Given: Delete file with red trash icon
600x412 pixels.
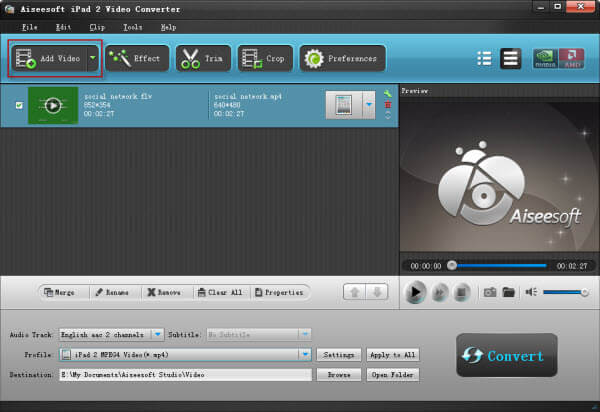Looking at the screenshot, I should (388, 104).
